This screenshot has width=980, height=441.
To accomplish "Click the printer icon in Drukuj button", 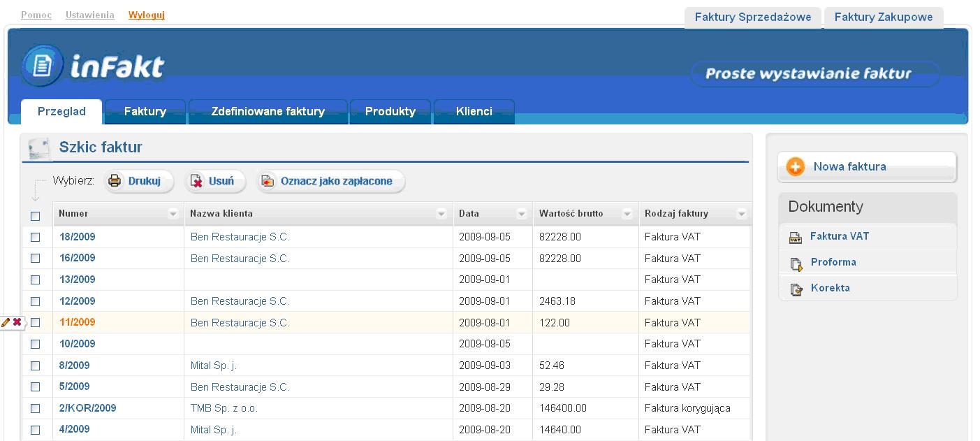I will pyautogui.click(x=115, y=181).
